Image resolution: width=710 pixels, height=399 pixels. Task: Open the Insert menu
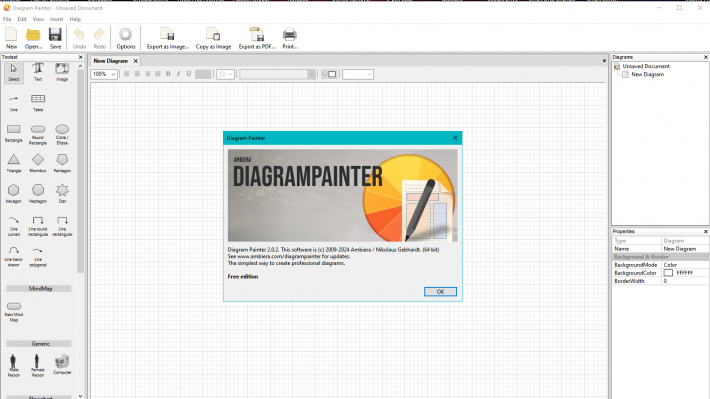click(57, 19)
